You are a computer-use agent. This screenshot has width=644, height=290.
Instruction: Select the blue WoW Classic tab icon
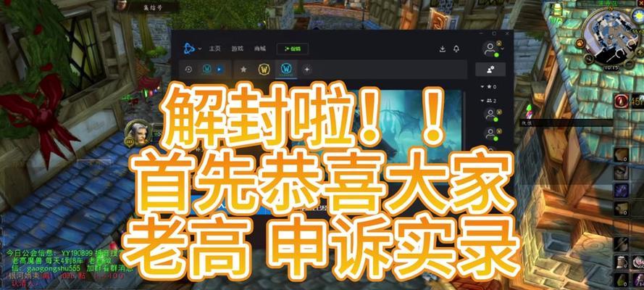(286, 69)
